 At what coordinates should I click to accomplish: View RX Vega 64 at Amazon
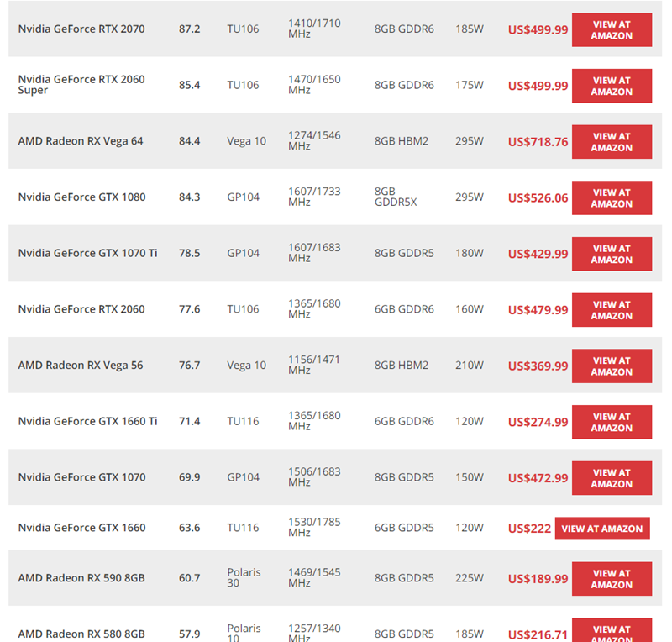tap(612, 142)
